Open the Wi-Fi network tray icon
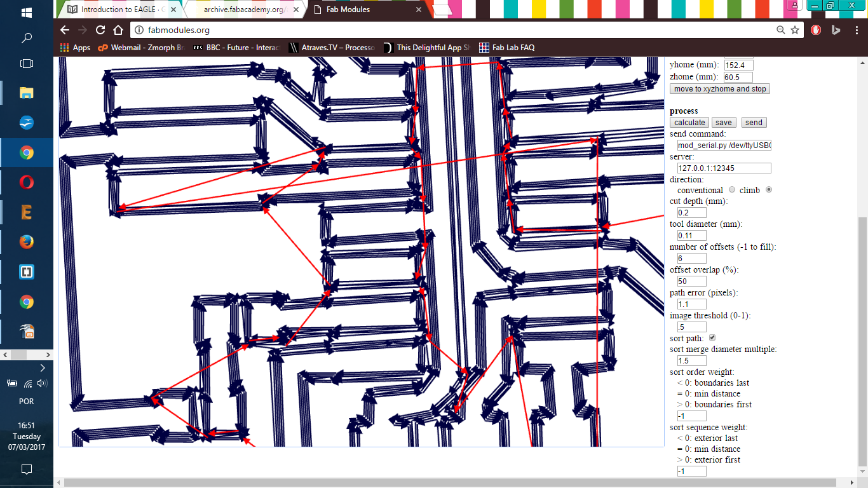868x488 pixels. point(28,383)
